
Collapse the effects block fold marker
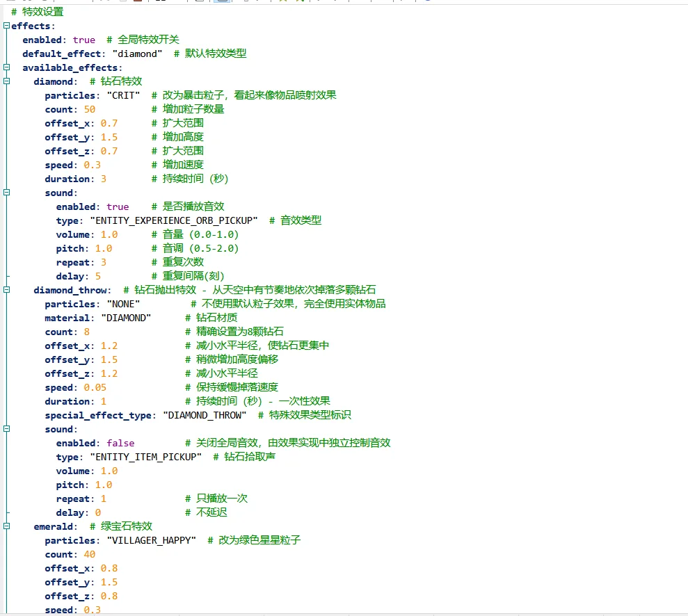point(6,26)
